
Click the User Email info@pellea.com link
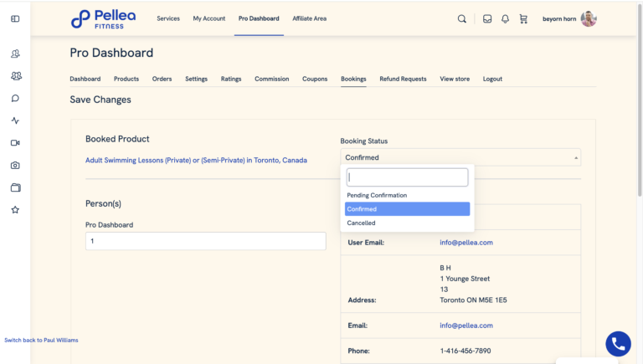pos(466,243)
